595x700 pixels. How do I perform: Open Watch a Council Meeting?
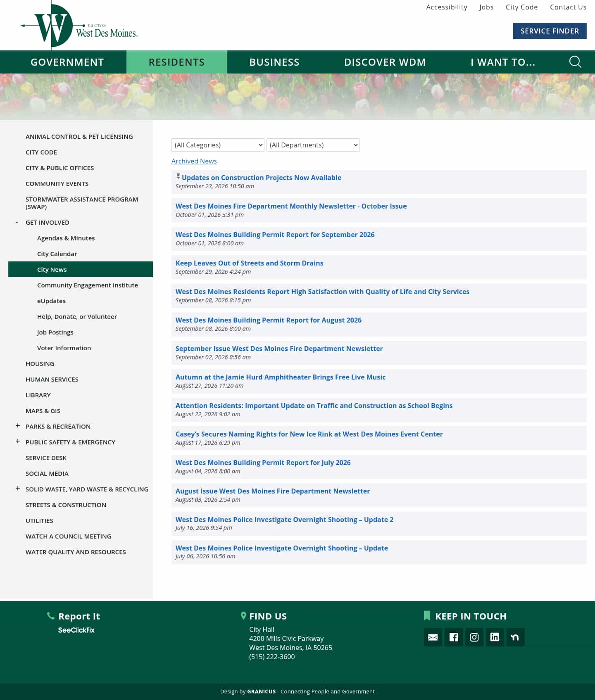coord(69,536)
